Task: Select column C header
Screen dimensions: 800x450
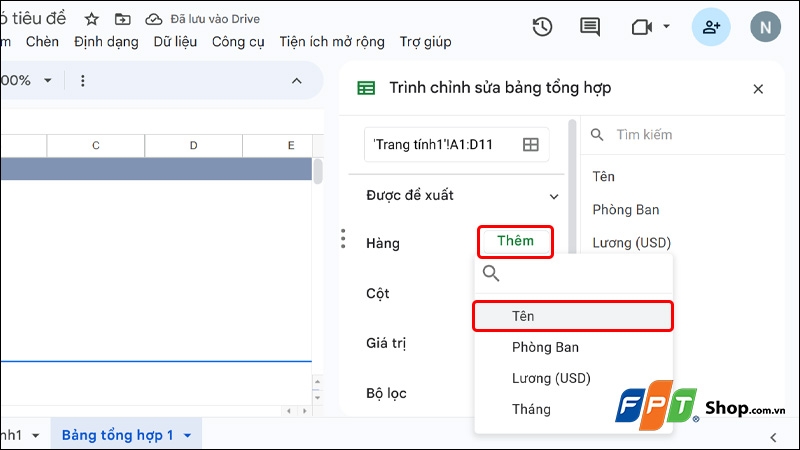Action: coord(96,145)
